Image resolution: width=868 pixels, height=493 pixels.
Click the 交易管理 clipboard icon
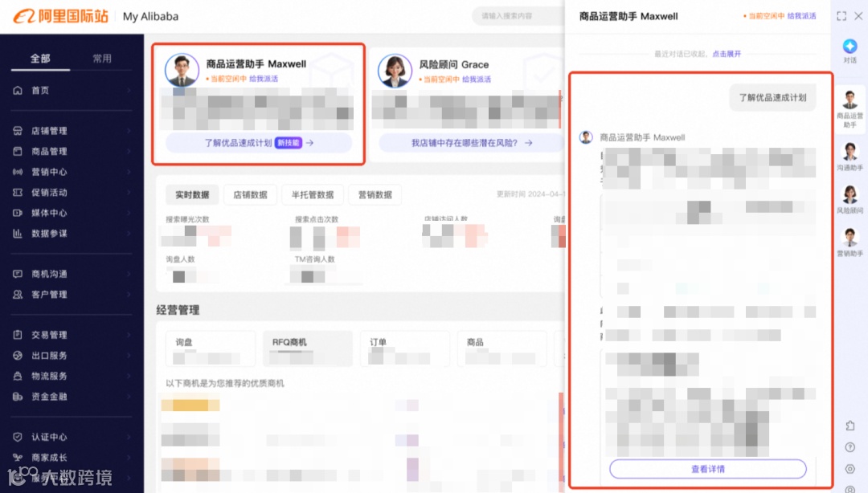point(18,335)
